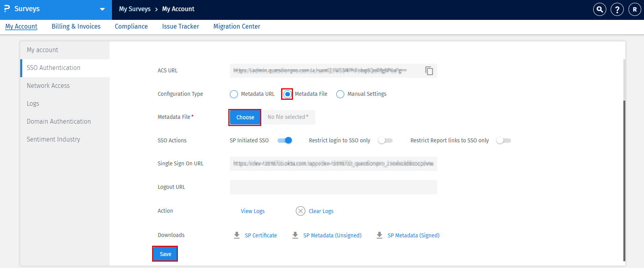Click SP Metadata (Unsigned) download icon
This screenshot has height=268, width=644.
(295, 235)
